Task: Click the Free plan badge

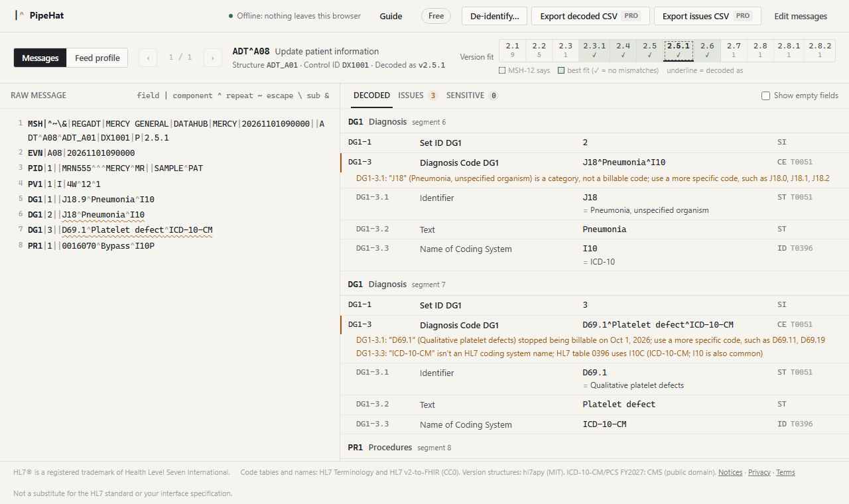Action: tap(436, 16)
